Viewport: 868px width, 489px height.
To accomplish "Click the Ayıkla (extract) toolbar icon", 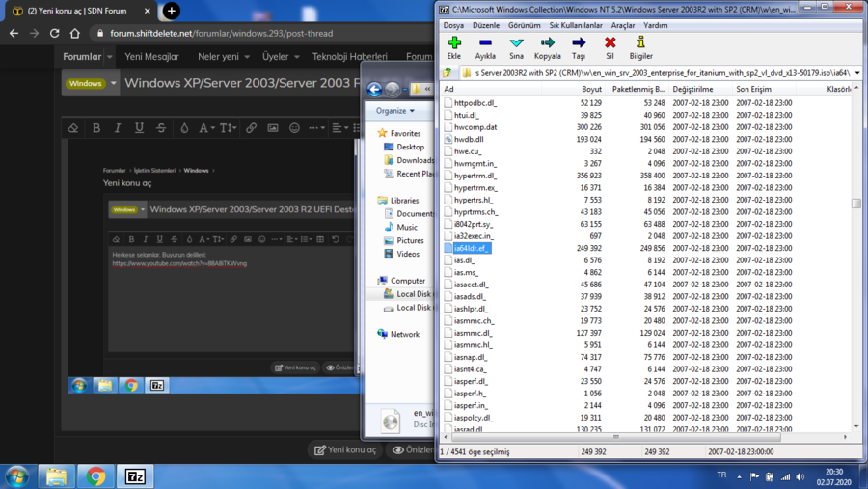I will [485, 42].
